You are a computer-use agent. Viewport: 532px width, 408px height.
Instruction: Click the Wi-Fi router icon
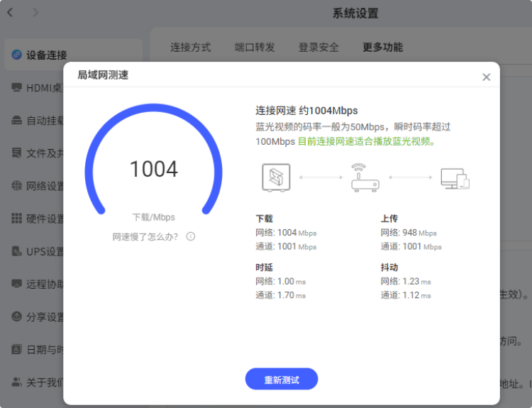(x=365, y=177)
